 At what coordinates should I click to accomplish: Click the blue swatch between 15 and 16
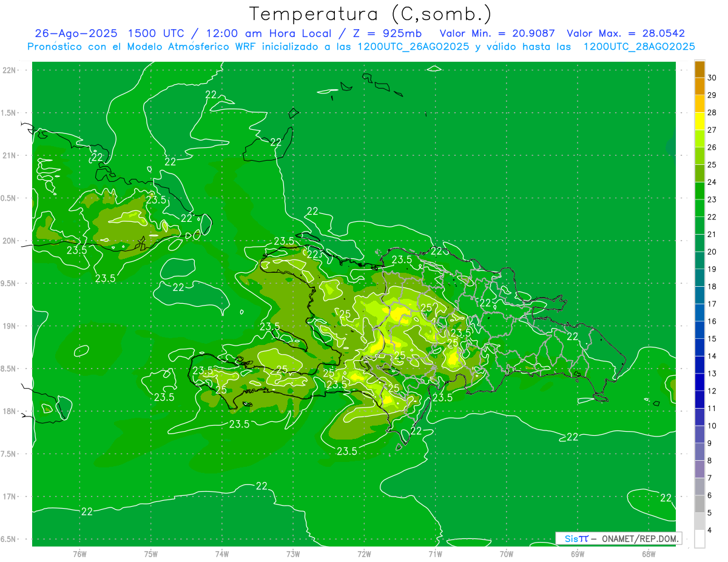pyautogui.click(x=699, y=330)
